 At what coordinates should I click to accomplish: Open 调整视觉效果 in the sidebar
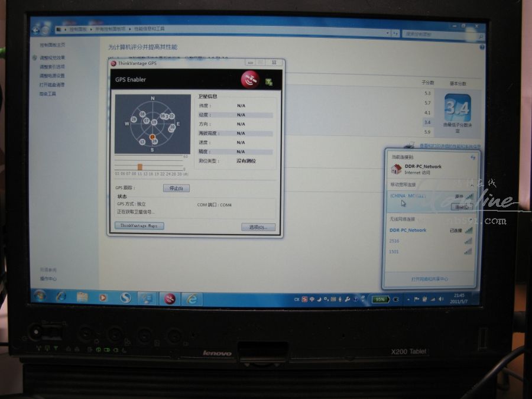pos(52,58)
